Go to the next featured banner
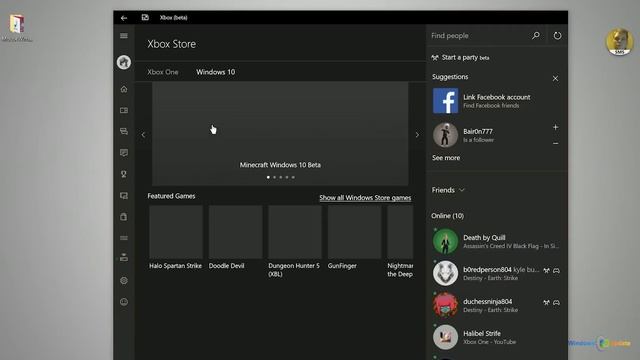 click(x=417, y=135)
